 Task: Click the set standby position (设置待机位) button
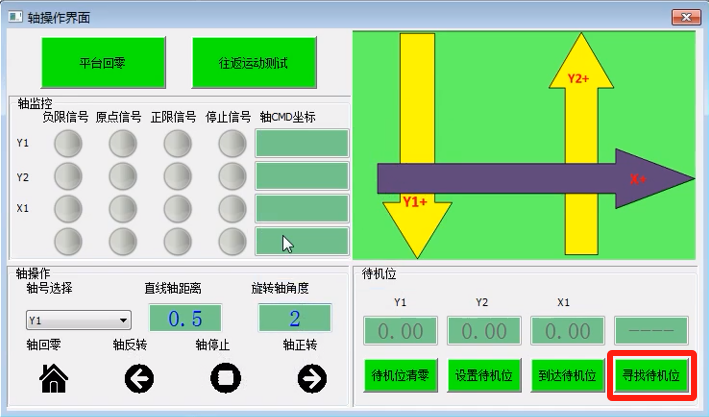click(484, 377)
